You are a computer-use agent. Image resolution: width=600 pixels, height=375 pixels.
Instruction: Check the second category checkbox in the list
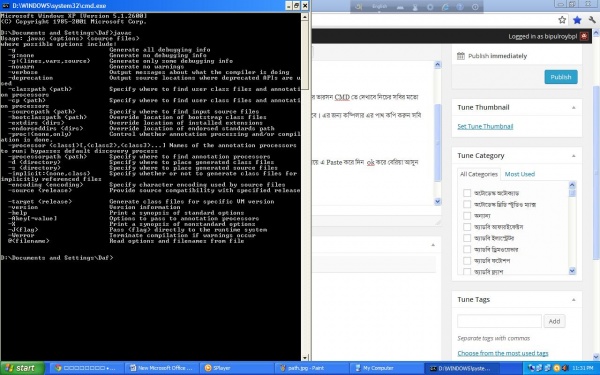tap(467, 204)
